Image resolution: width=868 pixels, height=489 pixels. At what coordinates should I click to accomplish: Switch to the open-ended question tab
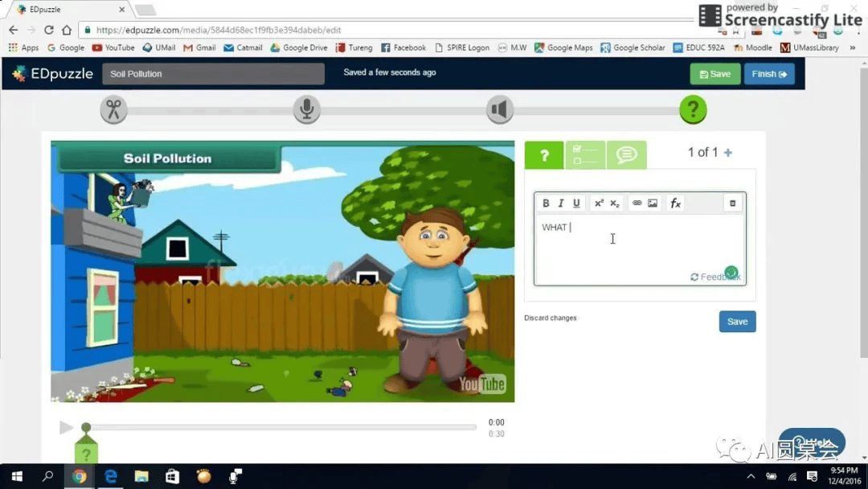(544, 155)
